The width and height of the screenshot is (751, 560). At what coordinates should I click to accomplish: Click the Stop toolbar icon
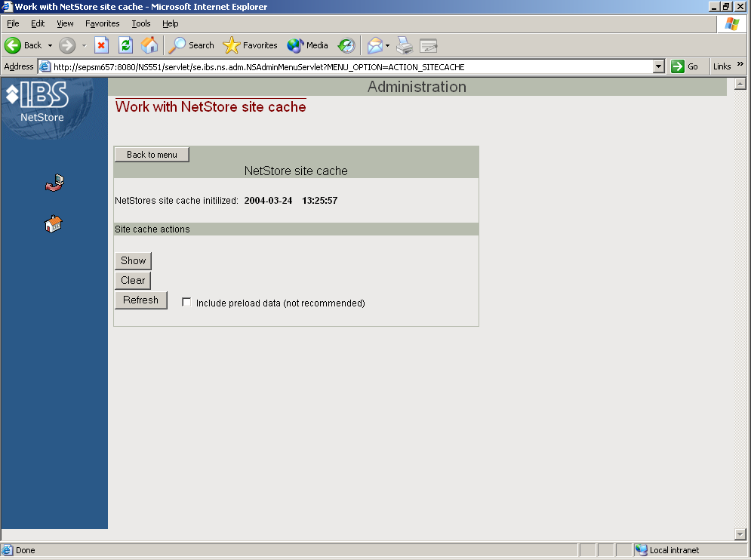[x=101, y=45]
